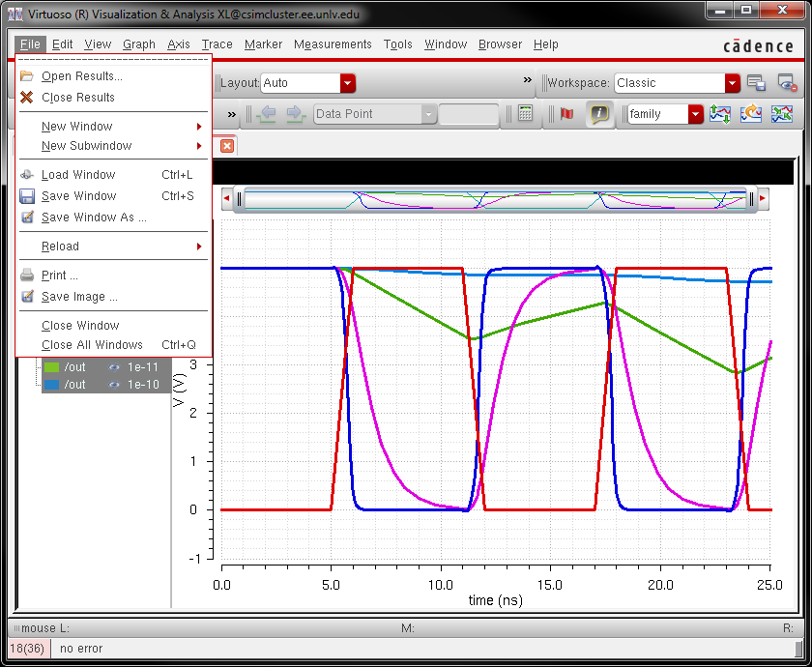This screenshot has height=667, width=812.
Task: Click the save workspace icon beside Classic
Action: point(757,83)
